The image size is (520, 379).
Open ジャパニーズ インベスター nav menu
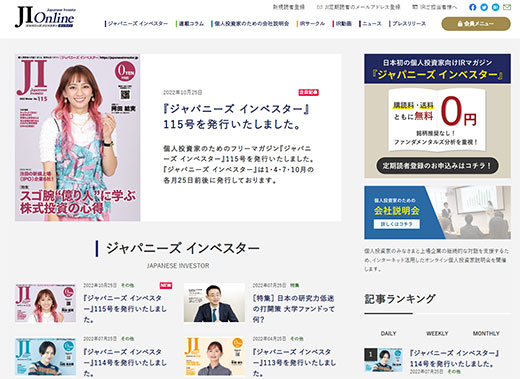click(137, 24)
